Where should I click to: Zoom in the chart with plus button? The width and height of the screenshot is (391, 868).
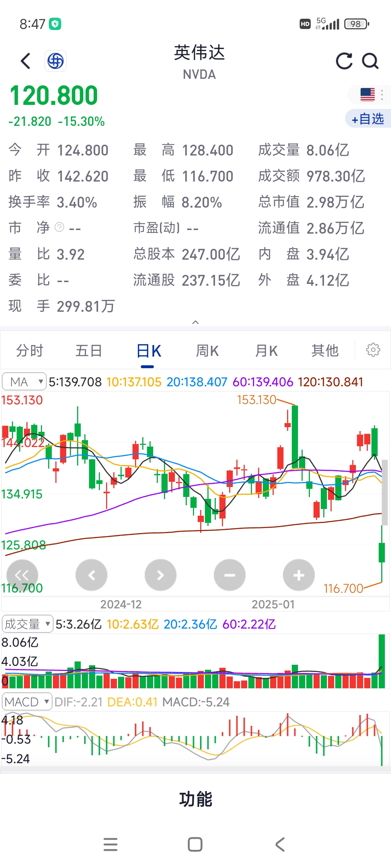(299, 575)
